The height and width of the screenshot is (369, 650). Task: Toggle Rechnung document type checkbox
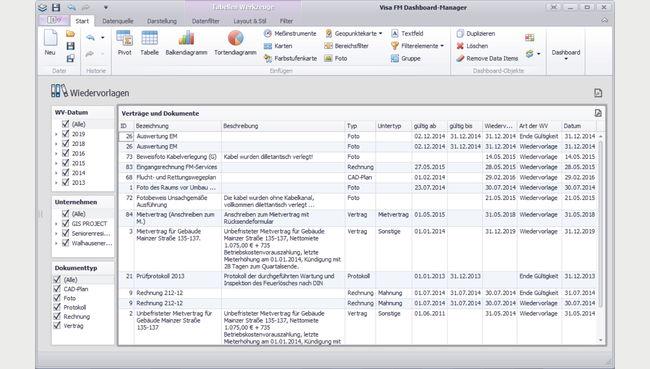point(57,316)
